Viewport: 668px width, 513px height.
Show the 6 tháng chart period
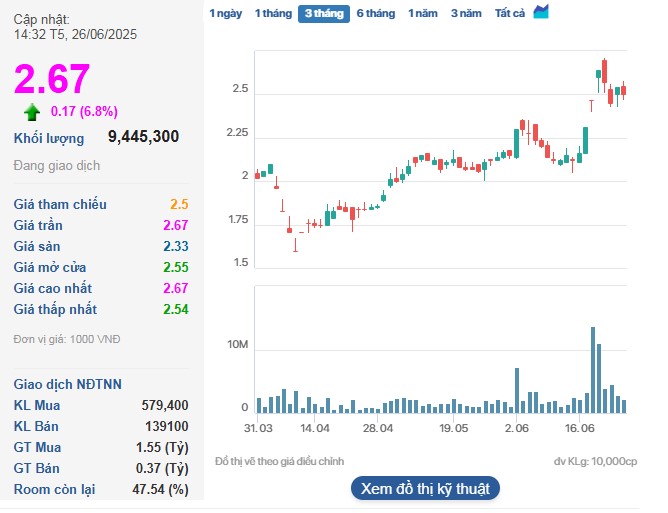tap(375, 13)
